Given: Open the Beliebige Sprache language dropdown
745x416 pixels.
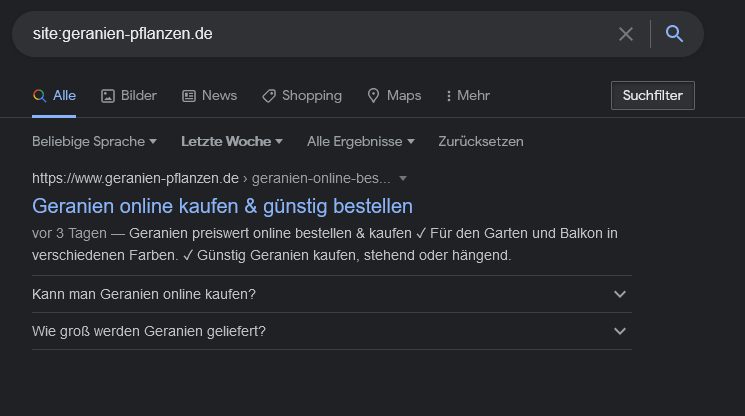Looking at the screenshot, I should click(x=94, y=141).
